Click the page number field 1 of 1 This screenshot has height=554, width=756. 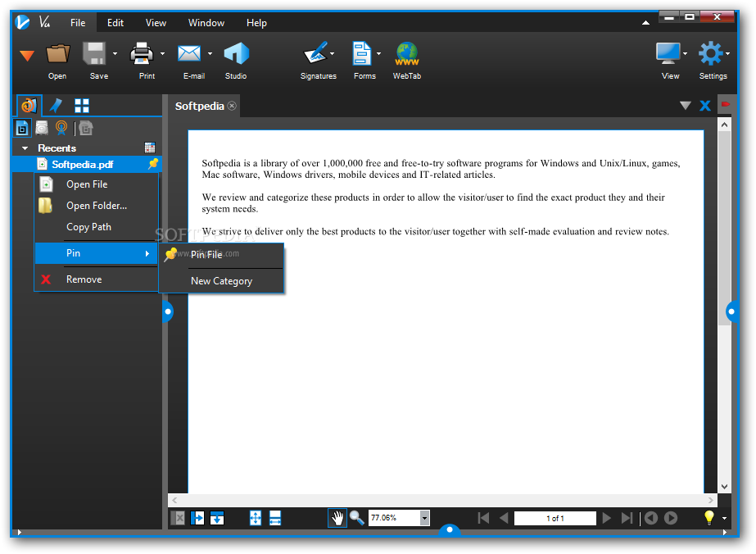[x=555, y=518]
